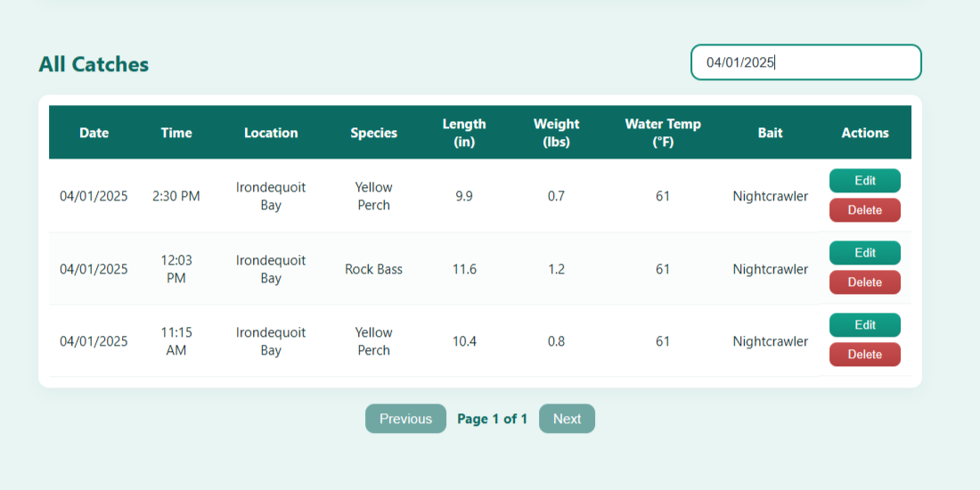Delete the 2:30 PM Yellow Perch catch
The width and height of the screenshot is (980, 490).
[x=864, y=210]
